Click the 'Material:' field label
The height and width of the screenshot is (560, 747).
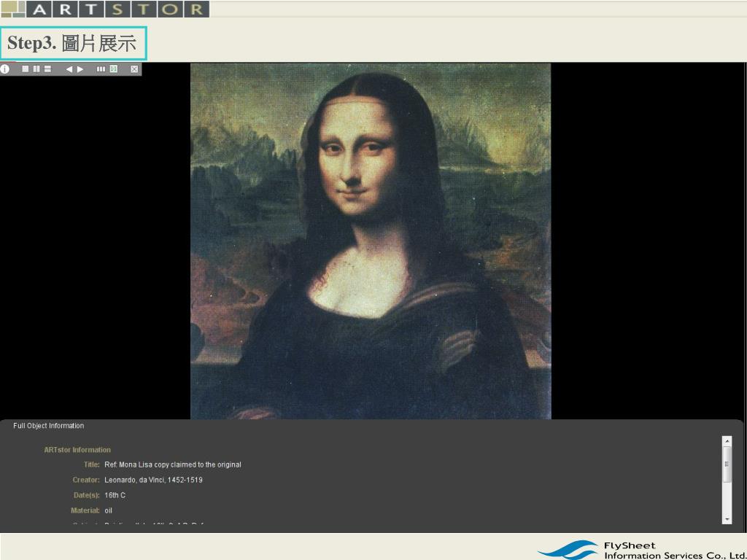(85, 510)
